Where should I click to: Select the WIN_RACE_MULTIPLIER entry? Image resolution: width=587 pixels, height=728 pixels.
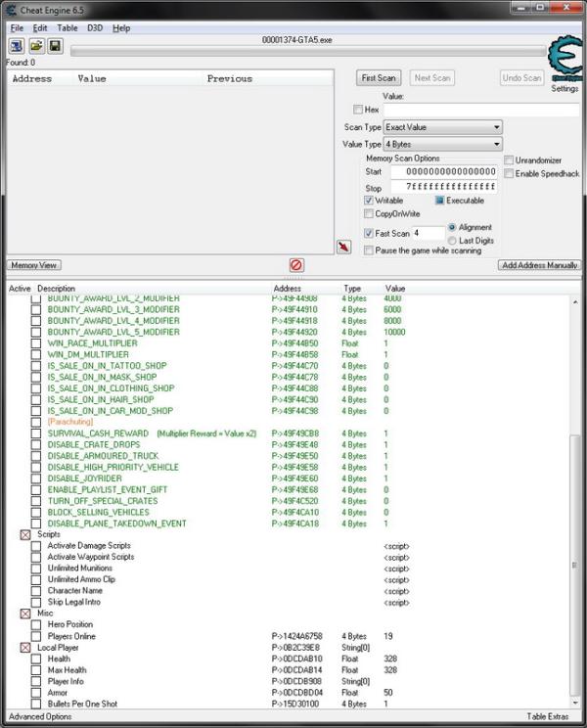[92, 343]
